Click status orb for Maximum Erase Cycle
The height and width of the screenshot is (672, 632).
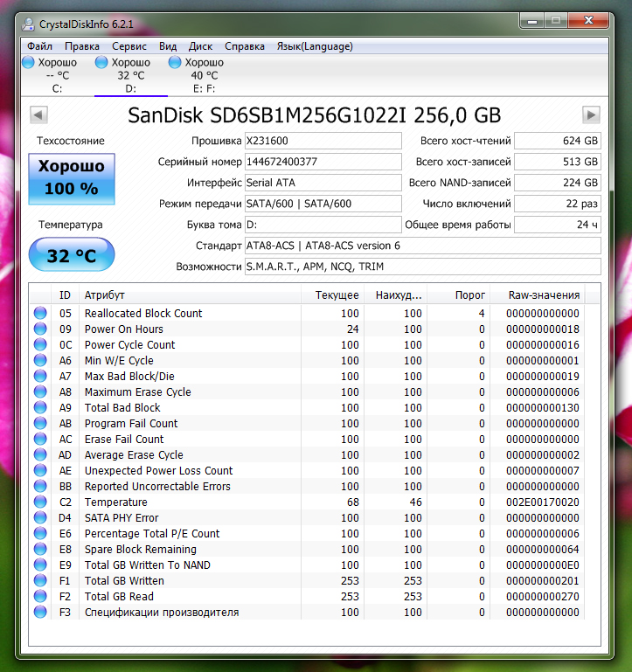pos(40,391)
